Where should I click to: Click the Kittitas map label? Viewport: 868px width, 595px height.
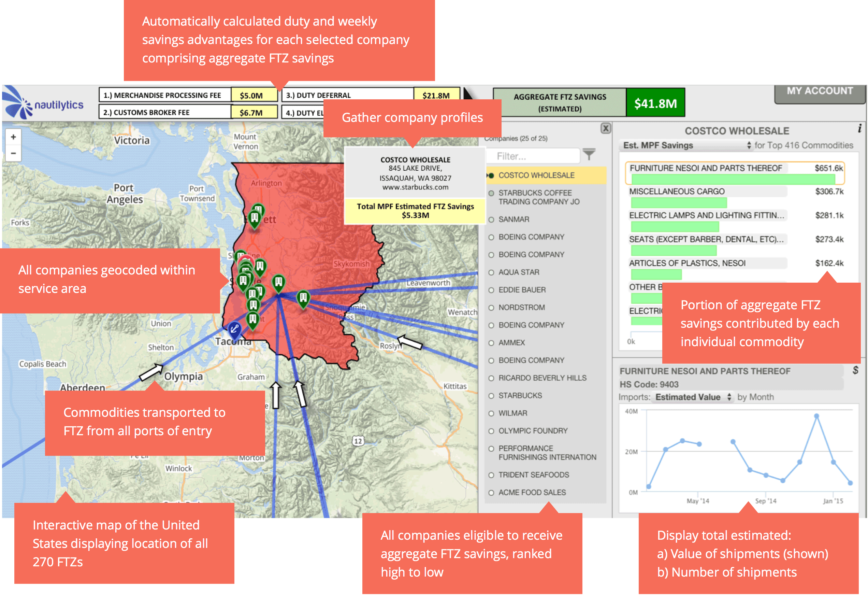coord(455,386)
